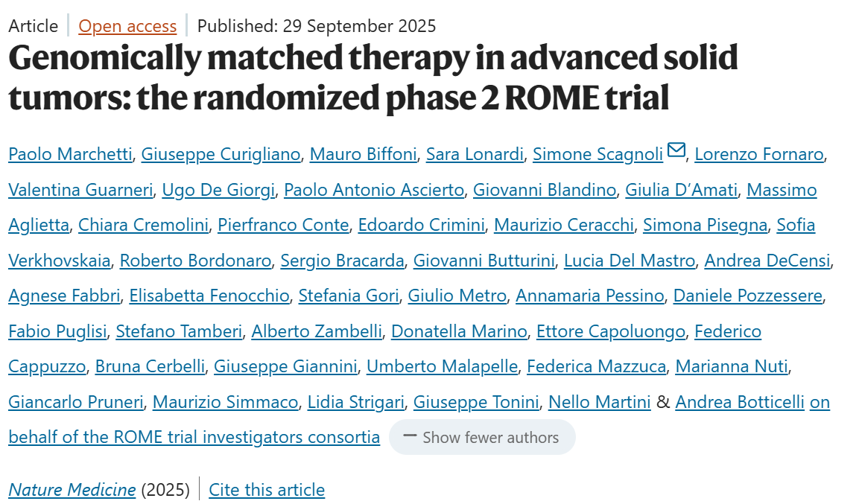Collapse list with Show fewer authors
This screenshot has height=504, width=859.
[482, 437]
